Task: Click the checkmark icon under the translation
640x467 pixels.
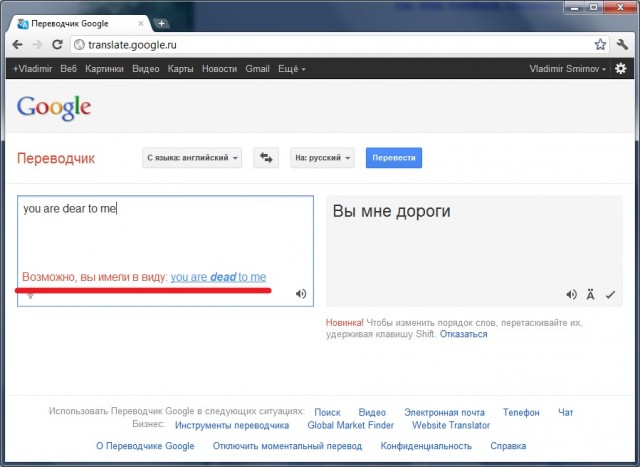Action: tap(609, 294)
